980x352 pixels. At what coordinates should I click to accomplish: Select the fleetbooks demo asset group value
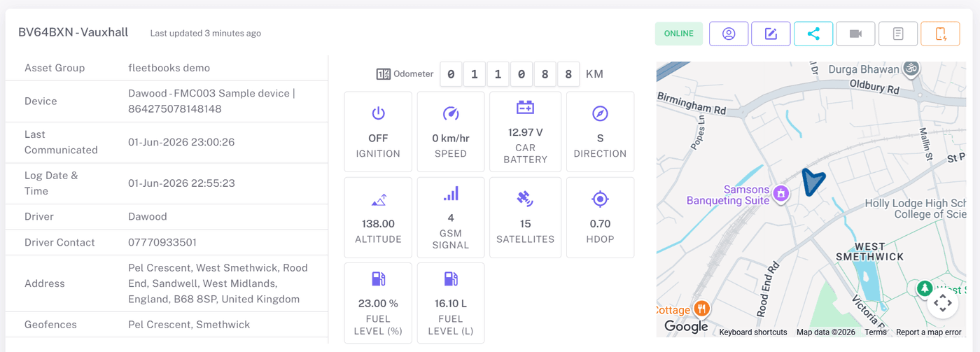click(x=169, y=68)
